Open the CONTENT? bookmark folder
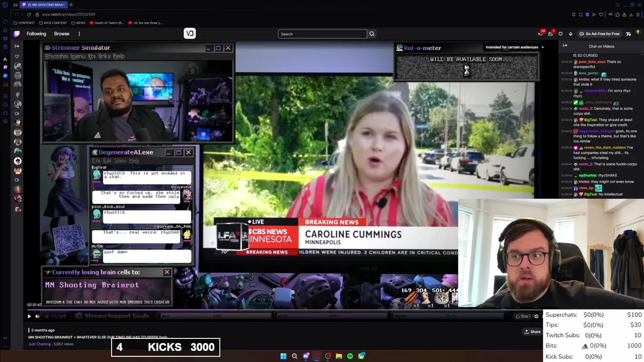644x362 pixels. pos(25,23)
